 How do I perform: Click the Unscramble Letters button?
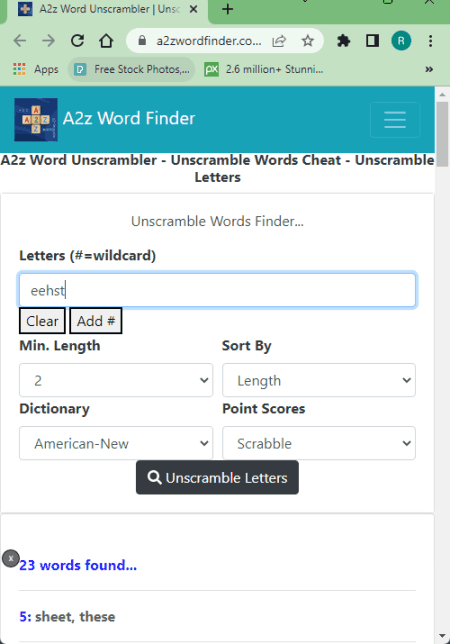(x=217, y=477)
